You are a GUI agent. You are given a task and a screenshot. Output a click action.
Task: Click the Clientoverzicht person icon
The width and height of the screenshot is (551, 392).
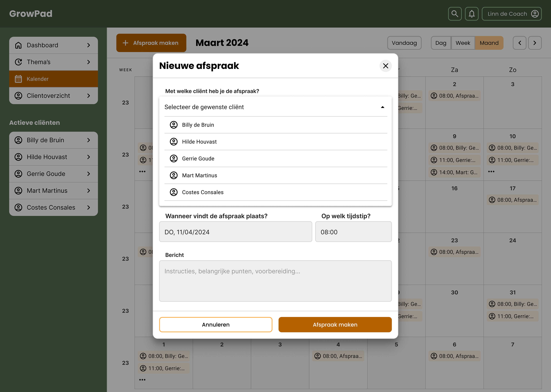[x=18, y=96]
